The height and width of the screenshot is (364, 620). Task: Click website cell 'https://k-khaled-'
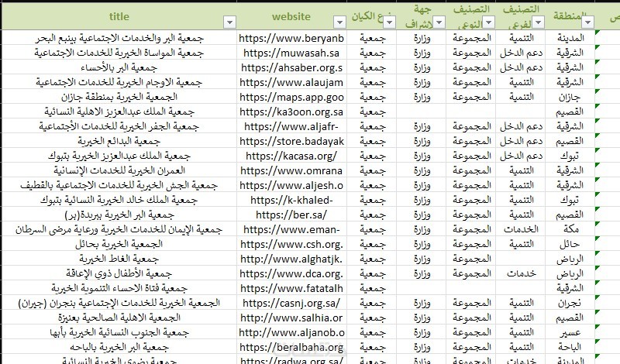pyautogui.click(x=291, y=200)
